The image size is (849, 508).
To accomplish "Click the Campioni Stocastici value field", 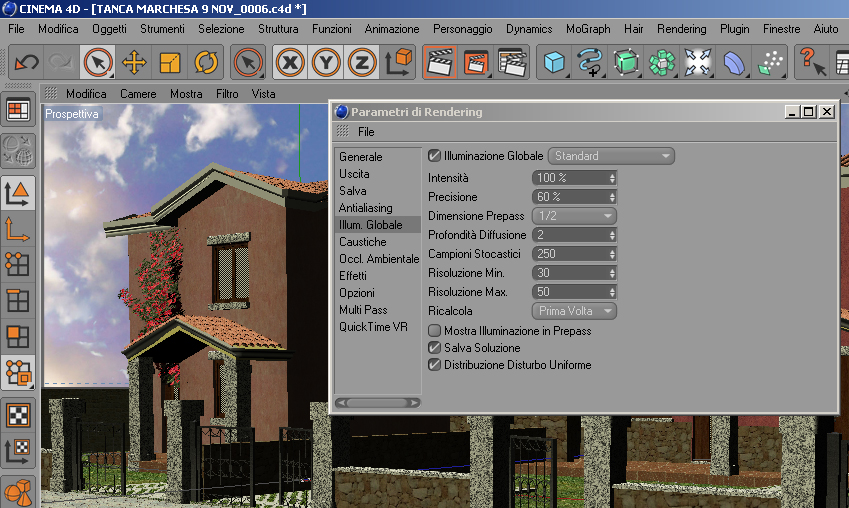I will coord(574,254).
